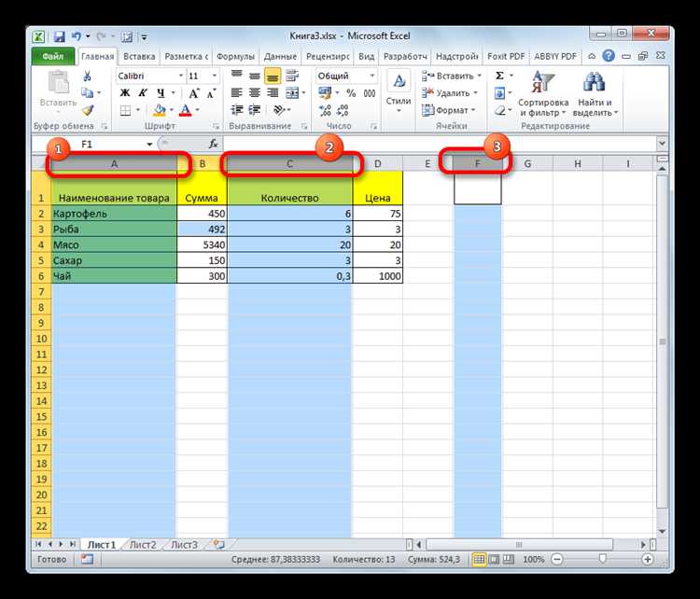
Task: Switch to Page Layout view button
Action: (494, 559)
